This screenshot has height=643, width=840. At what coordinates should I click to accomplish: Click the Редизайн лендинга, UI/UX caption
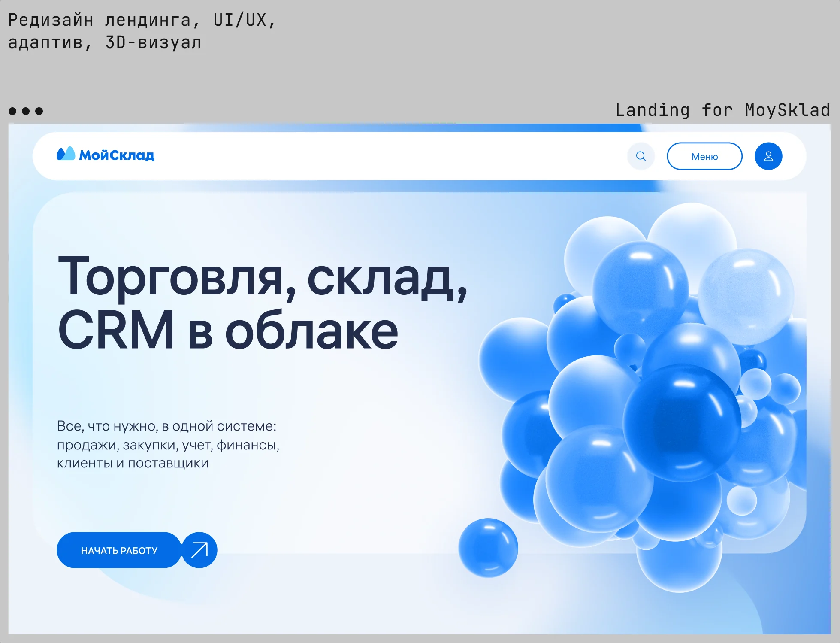click(142, 31)
